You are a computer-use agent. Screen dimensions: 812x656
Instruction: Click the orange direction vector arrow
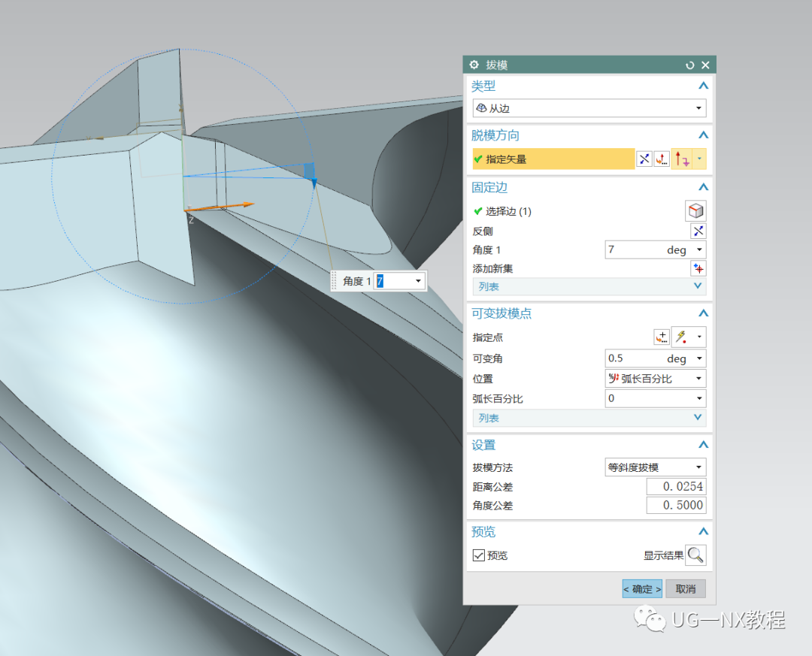220,207
